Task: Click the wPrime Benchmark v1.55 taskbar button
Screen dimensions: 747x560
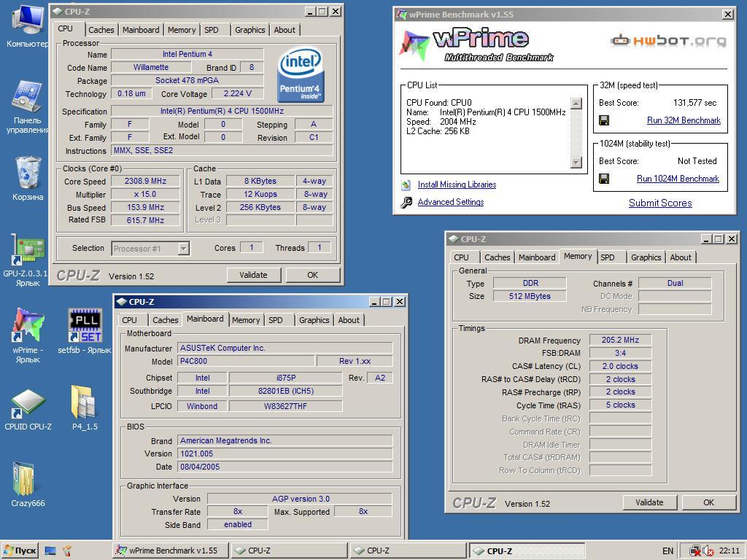Action: pos(171,551)
